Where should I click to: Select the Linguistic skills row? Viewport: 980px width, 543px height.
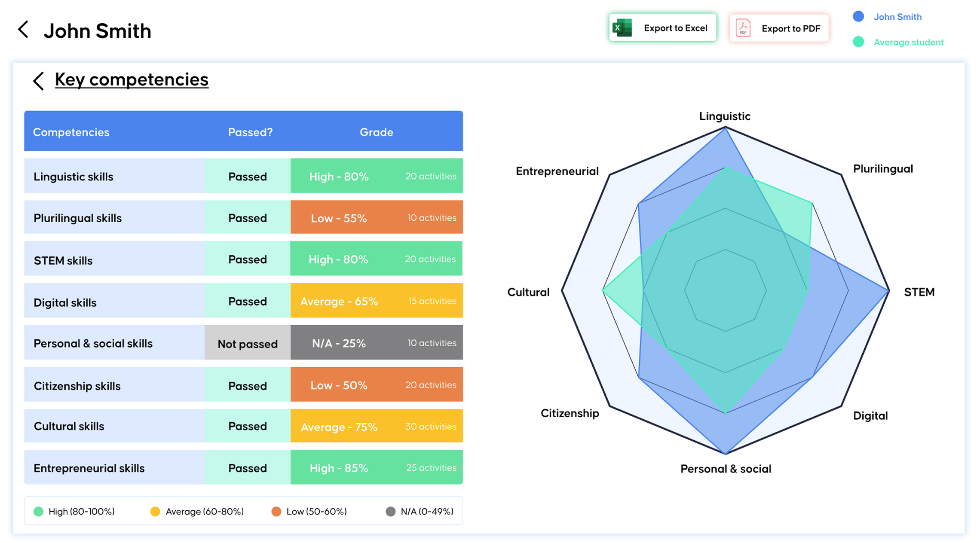[x=243, y=176]
